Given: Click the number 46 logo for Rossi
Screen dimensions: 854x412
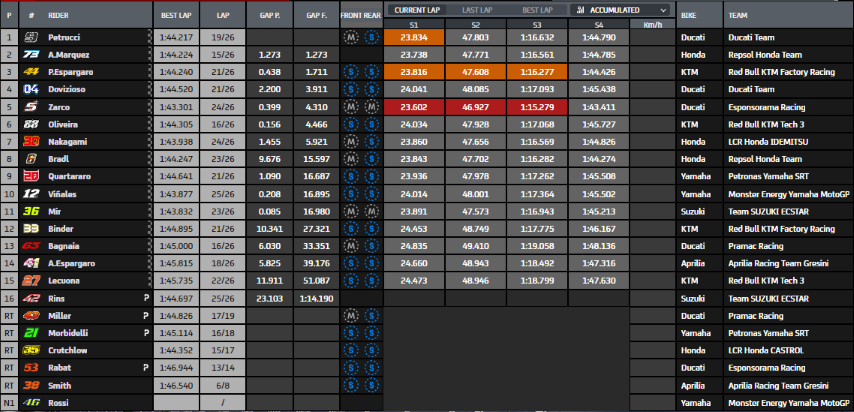Looking at the screenshot, I should pyautogui.click(x=31, y=401).
